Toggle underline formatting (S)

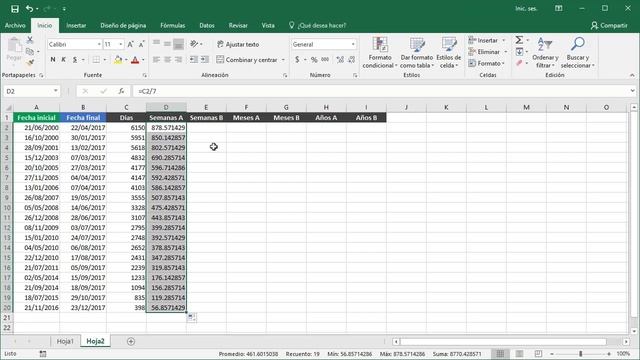point(75,60)
